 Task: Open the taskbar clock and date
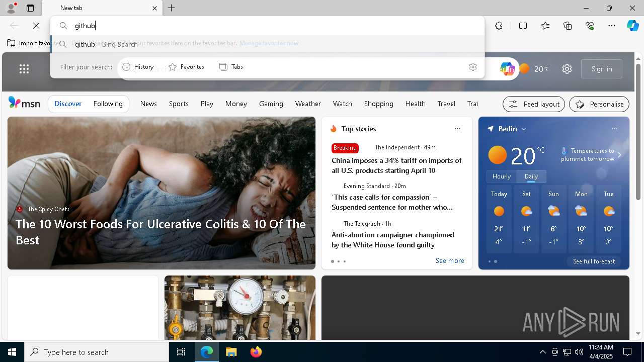click(601, 351)
